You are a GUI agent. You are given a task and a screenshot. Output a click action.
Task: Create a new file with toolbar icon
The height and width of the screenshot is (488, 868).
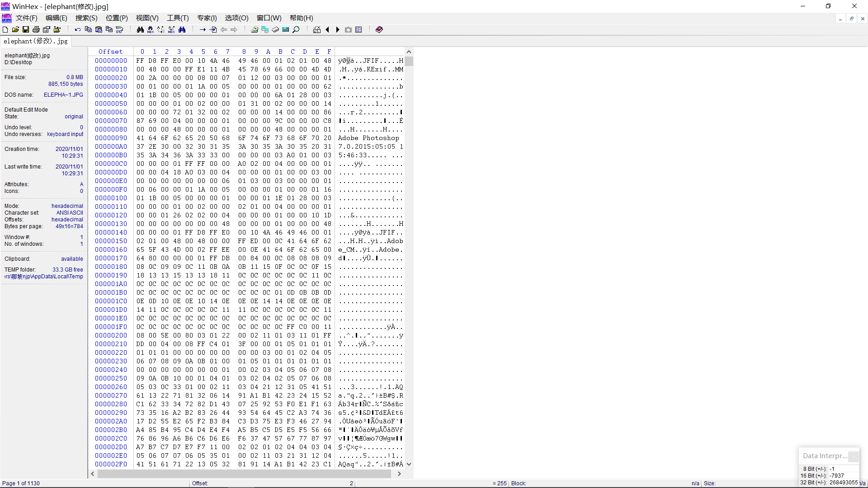click(x=5, y=30)
